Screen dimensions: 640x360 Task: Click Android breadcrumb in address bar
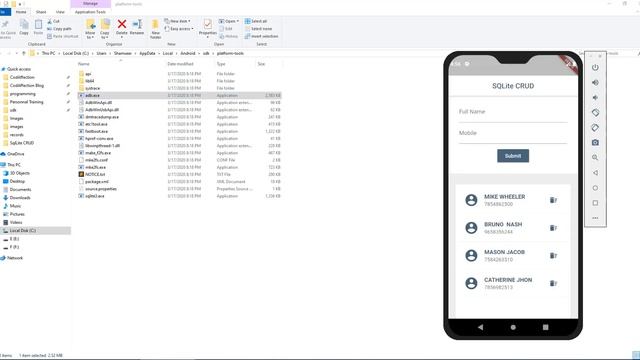(x=188, y=53)
